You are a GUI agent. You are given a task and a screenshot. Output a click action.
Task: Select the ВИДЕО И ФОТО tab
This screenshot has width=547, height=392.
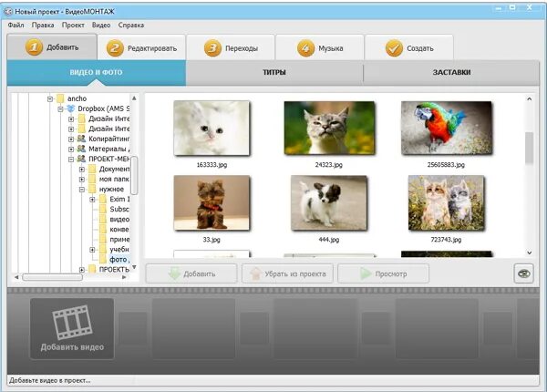tap(97, 73)
